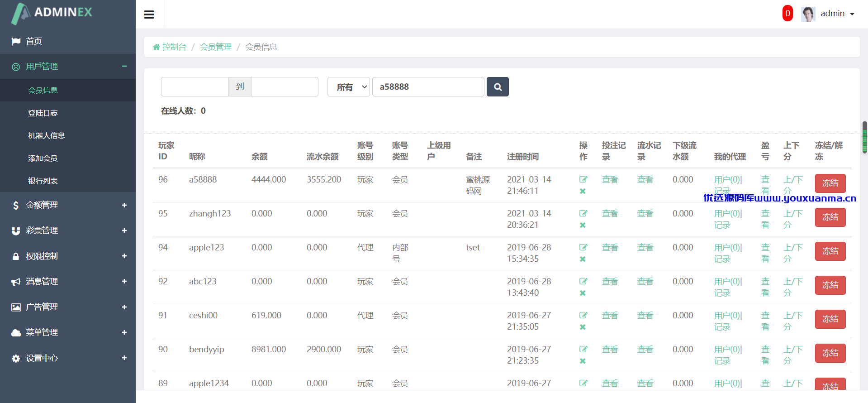Expand the 彩票管理 sidebar section

click(x=68, y=230)
